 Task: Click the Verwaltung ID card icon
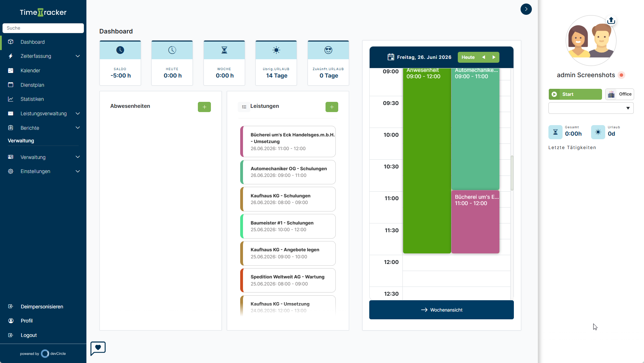pyautogui.click(x=11, y=157)
